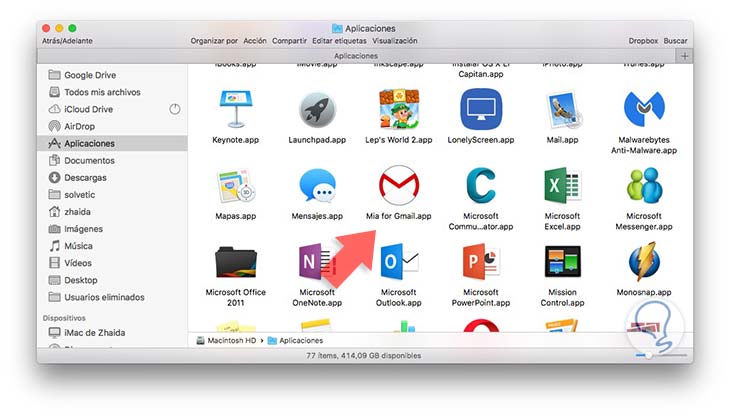Screen dimensions: 730x416
Task: Click the Mapas.app icon
Action: point(236,186)
